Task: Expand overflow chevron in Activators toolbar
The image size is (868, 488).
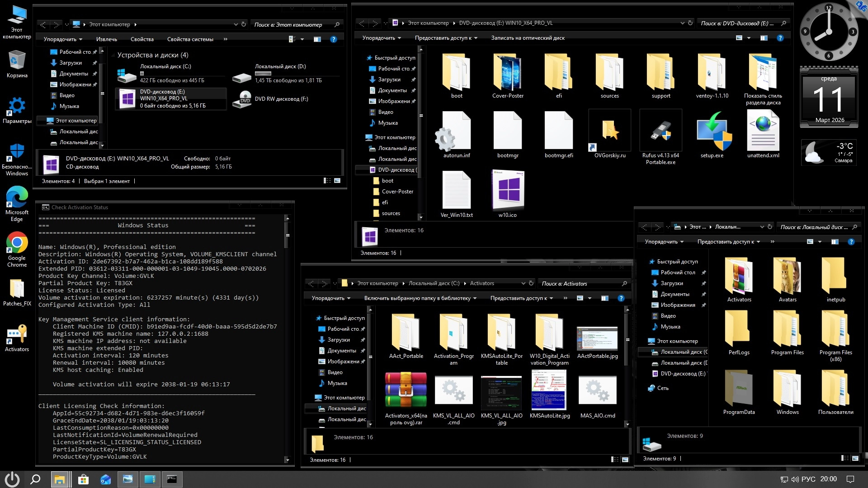Action: [x=565, y=298]
